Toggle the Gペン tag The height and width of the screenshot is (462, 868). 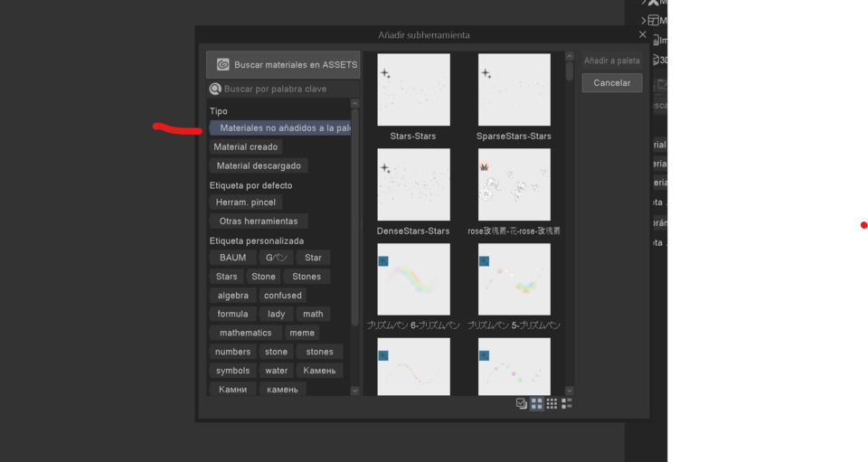tap(277, 258)
